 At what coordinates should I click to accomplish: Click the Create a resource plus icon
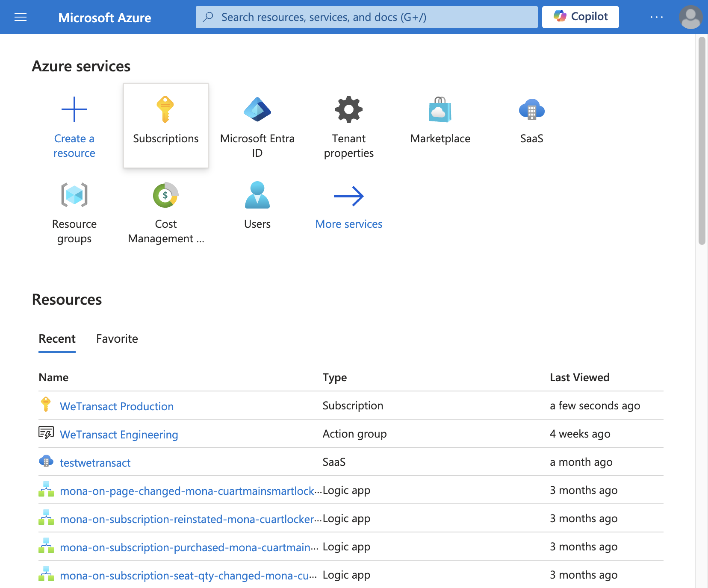[74, 109]
